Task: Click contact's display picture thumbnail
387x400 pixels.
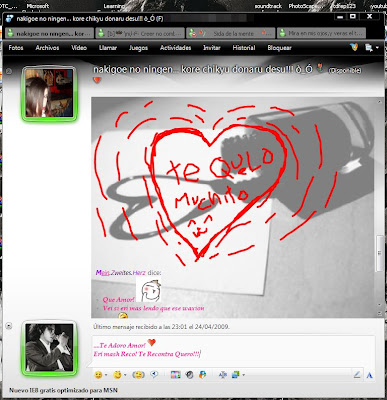Action: pos(49,93)
